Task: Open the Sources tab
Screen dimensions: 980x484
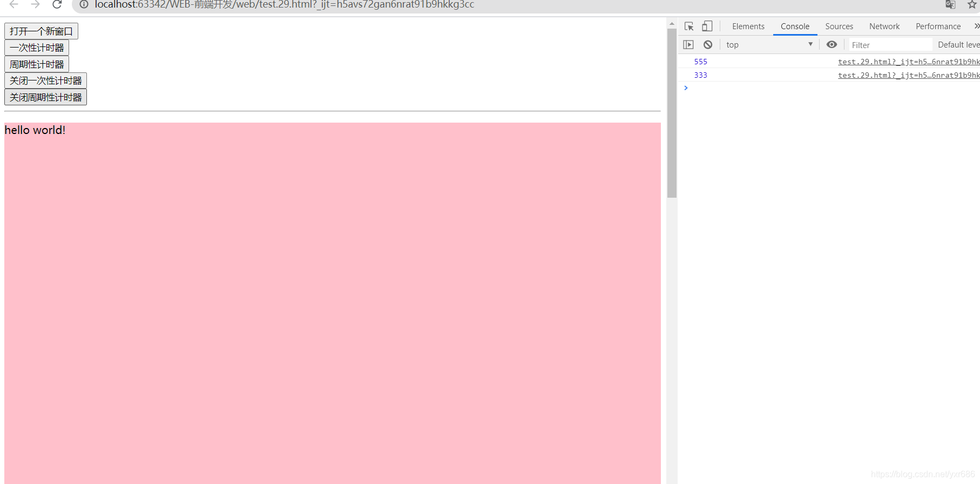Action: [x=839, y=26]
